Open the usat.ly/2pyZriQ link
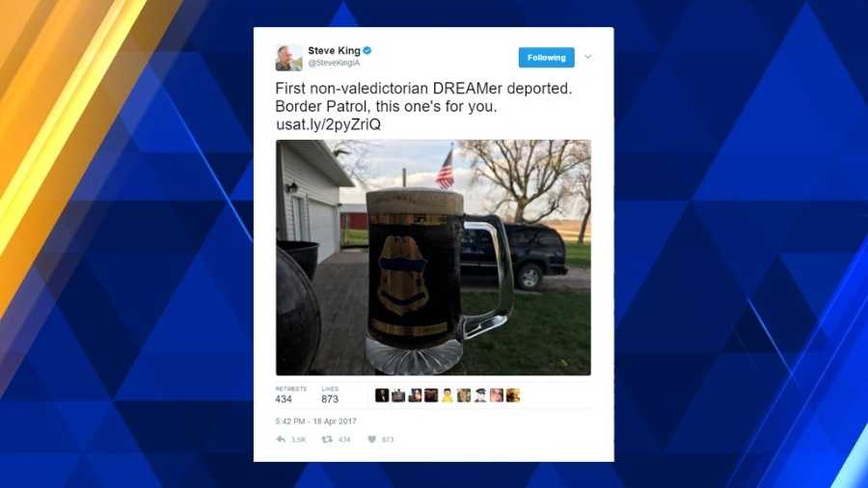The image size is (868, 488). [x=328, y=124]
